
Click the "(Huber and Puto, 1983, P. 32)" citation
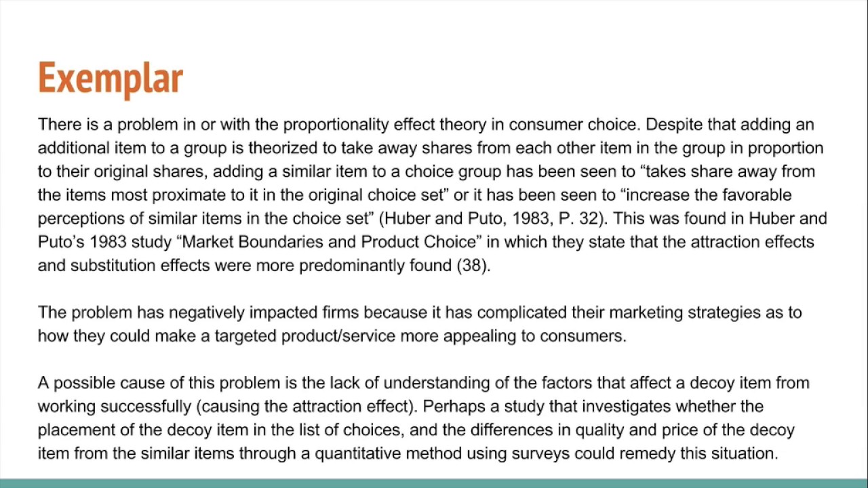click(x=491, y=218)
